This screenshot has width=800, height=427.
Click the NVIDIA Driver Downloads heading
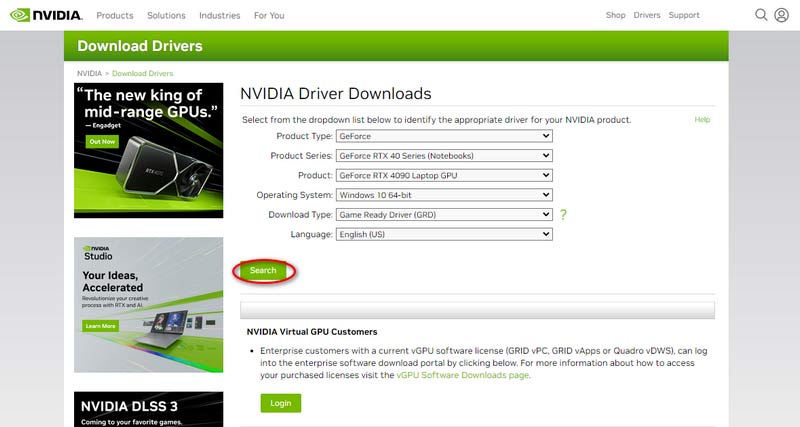click(x=336, y=93)
